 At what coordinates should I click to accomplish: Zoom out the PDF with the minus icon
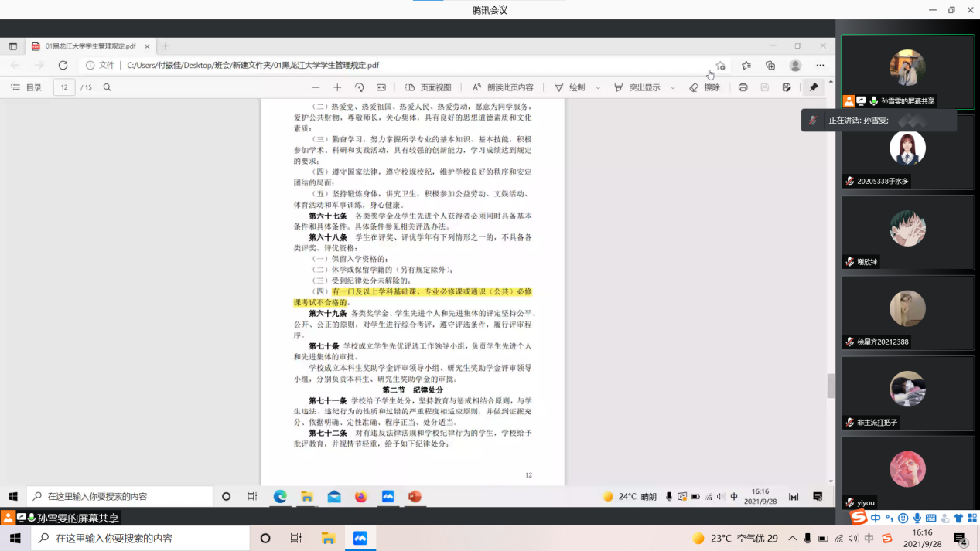coord(316,87)
